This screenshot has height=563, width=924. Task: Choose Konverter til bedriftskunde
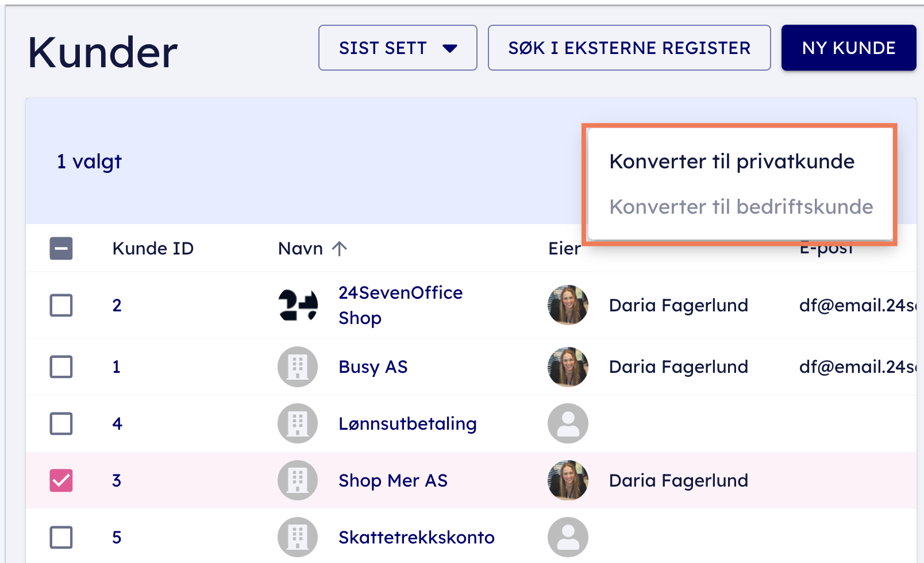tap(741, 207)
